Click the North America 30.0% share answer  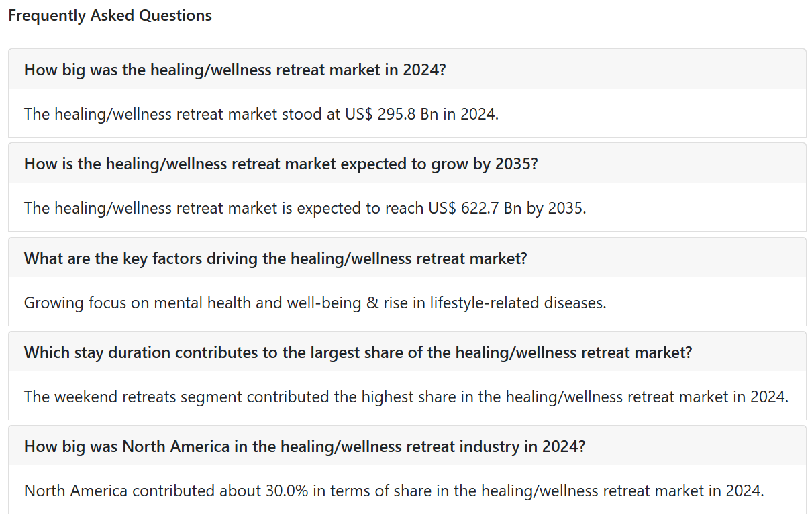pyautogui.click(x=394, y=491)
